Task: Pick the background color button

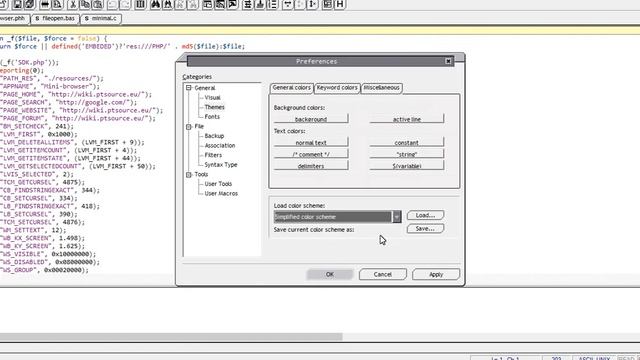Action: pyautogui.click(x=311, y=119)
